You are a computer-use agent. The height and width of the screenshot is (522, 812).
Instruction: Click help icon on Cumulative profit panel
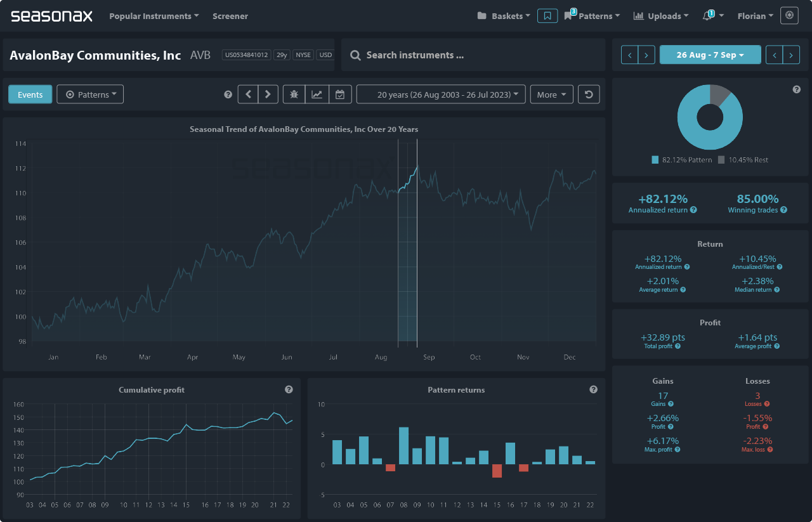(289, 389)
